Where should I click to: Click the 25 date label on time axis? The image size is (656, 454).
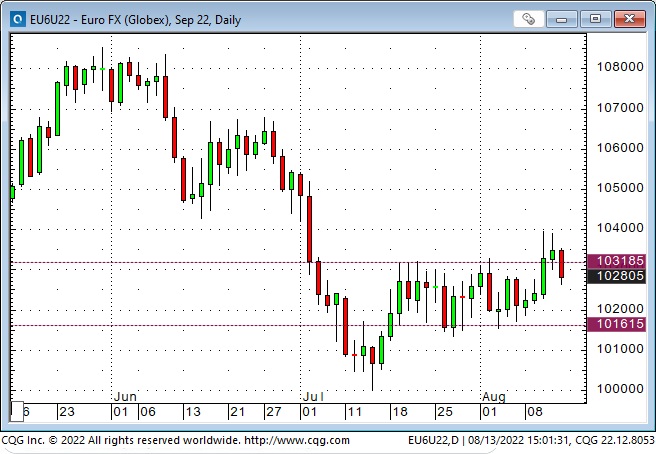pos(444,412)
